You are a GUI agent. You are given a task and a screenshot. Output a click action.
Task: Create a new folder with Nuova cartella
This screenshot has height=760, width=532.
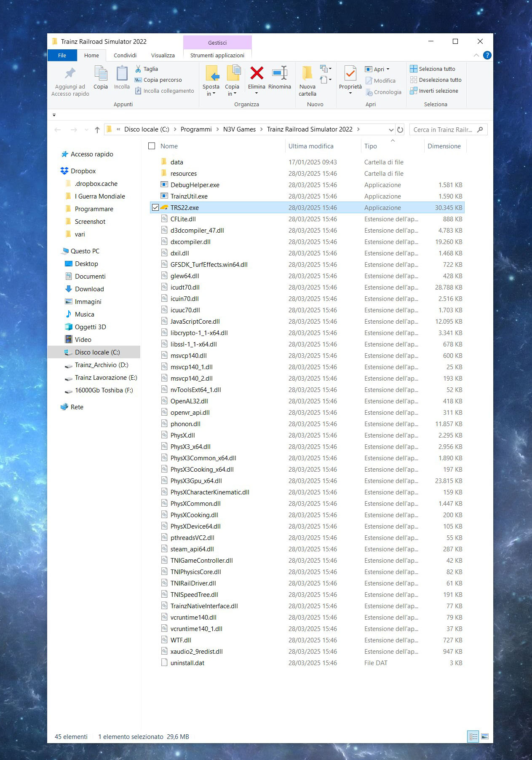coord(307,80)
